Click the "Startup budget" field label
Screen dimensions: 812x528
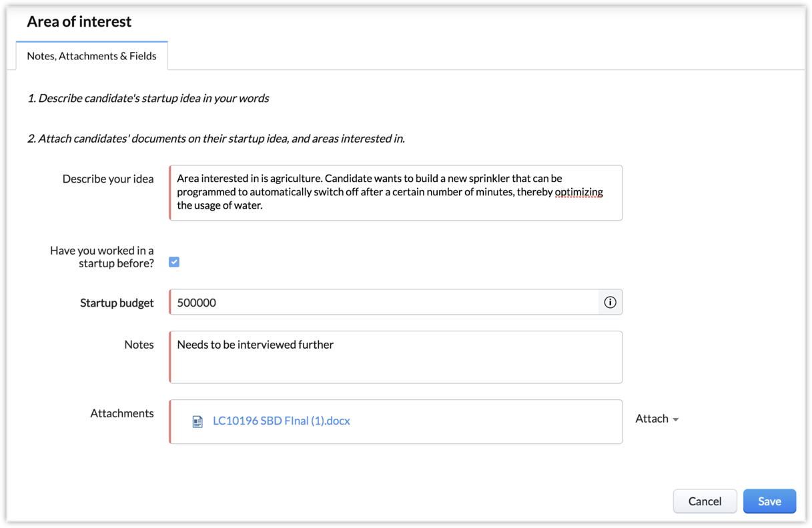point(117,303)
